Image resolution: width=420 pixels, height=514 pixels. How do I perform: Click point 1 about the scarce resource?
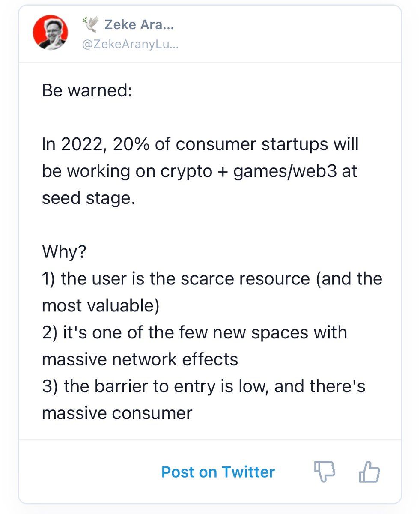(x=212, y=279)
